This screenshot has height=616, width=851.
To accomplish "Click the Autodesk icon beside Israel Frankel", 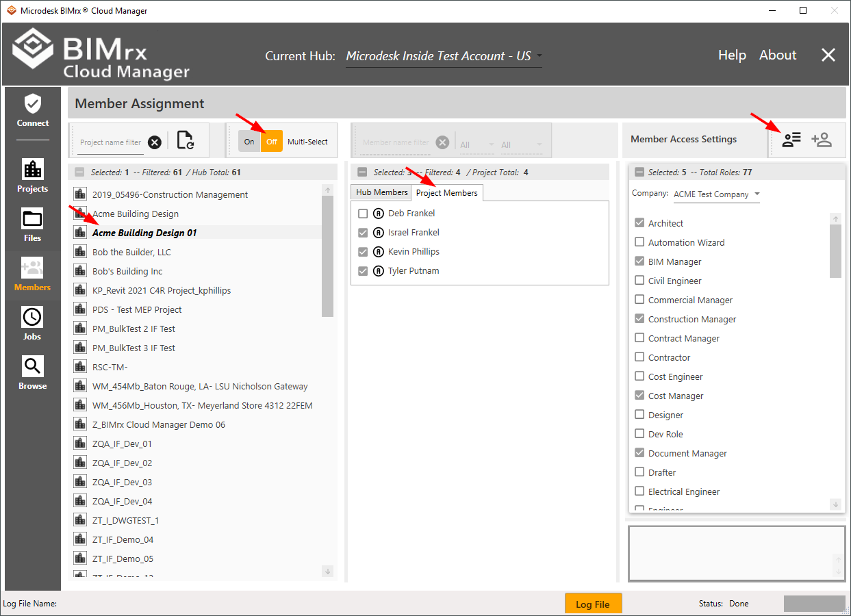I will click(379, 233).
